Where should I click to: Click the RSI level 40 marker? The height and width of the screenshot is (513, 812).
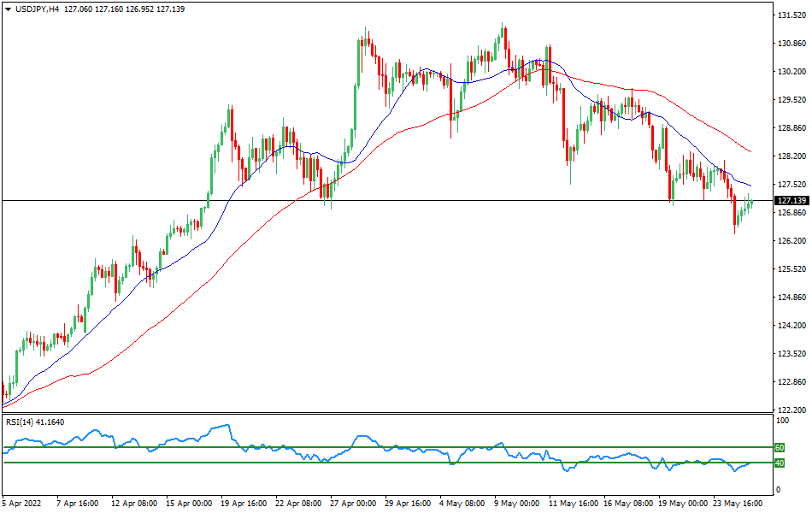(x=779, y=464)
